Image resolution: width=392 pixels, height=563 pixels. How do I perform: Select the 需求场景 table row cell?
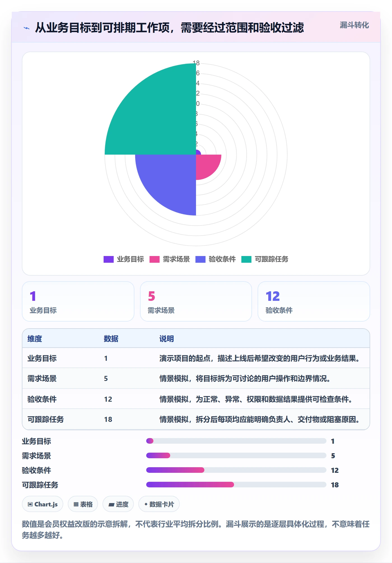42,378
